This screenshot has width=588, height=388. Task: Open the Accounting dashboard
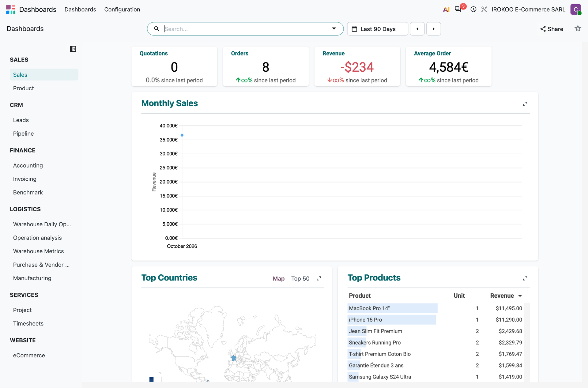44,165
